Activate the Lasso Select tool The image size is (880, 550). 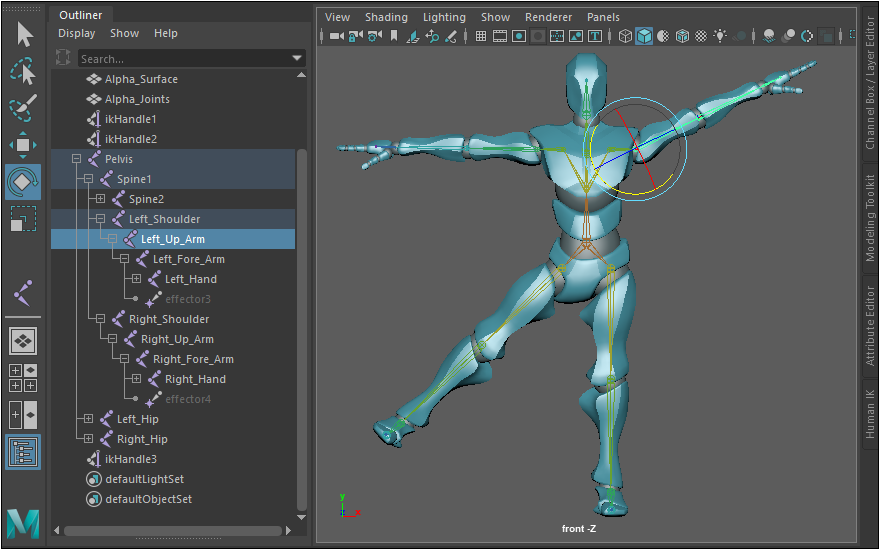23,71
